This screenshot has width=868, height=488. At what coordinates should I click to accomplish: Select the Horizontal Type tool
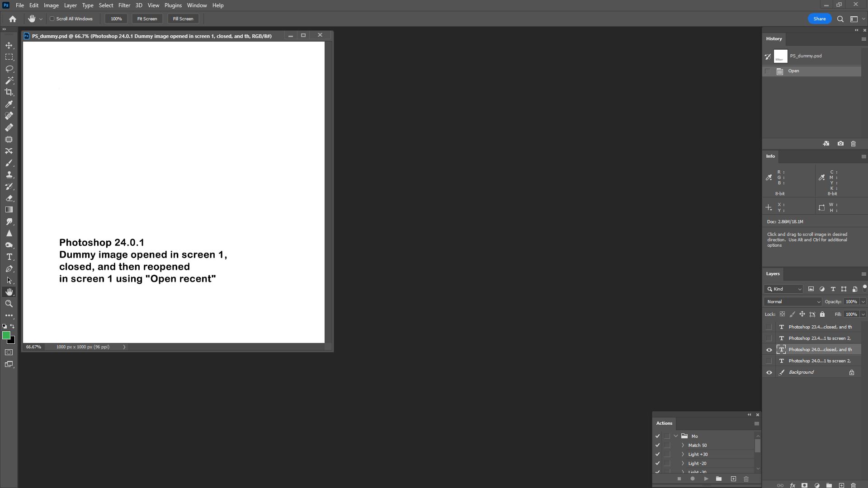click(x=9, y=257)
